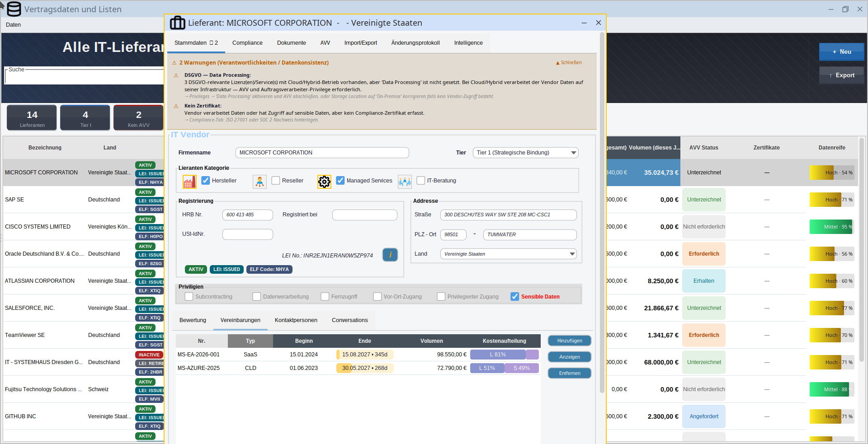Click the L 81% cost split bar
The width and height of the screenshot is (868, 444).
pyautogui.click(x=498, y=355)
